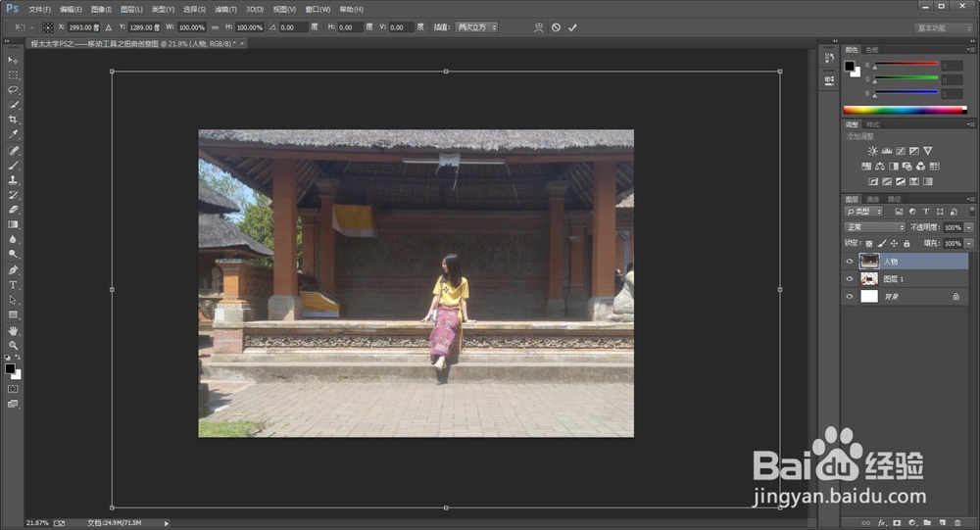Toggle lock transparent pixels
The width and height of the screenshot is (980, 530).
pyautogui.click(x=868, y=244)
